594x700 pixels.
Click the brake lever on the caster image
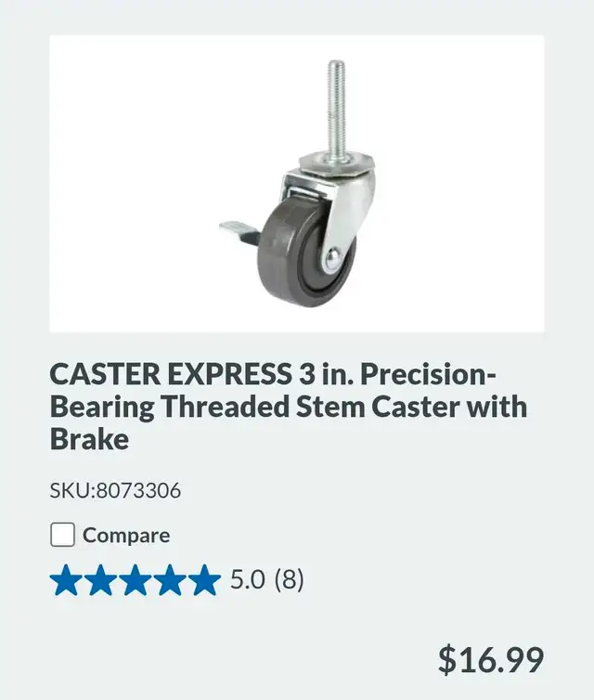pos(239,231)
